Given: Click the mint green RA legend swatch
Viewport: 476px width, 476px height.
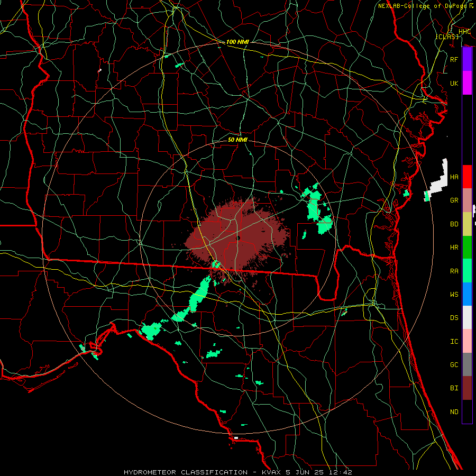Looking at the screenshot, I should click(x=467, y=271).
